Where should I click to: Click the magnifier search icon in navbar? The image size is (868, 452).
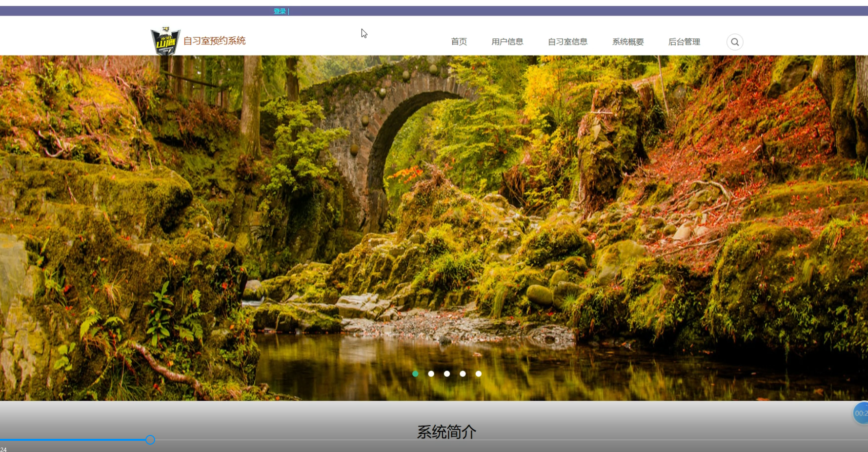pyautogui.click(x=734, y=42)
